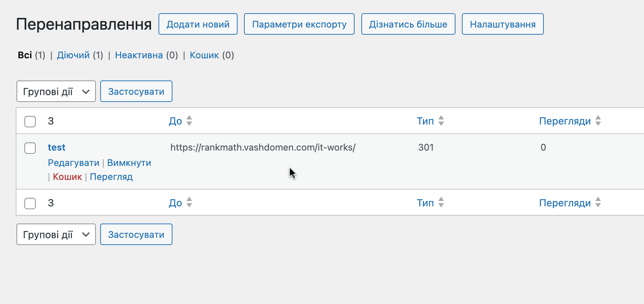644x304 pixels.
Task: Click the Додати новий button
Action: click(x=198, y=24)
